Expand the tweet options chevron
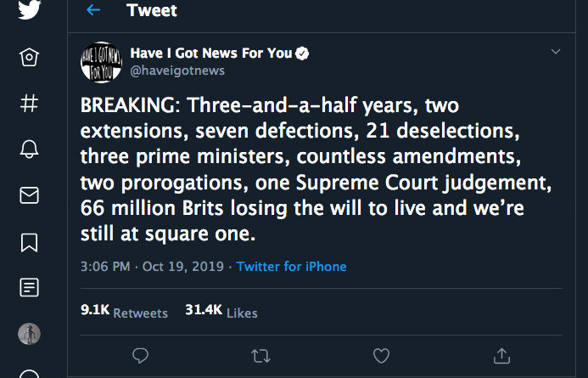 point(556,52)
